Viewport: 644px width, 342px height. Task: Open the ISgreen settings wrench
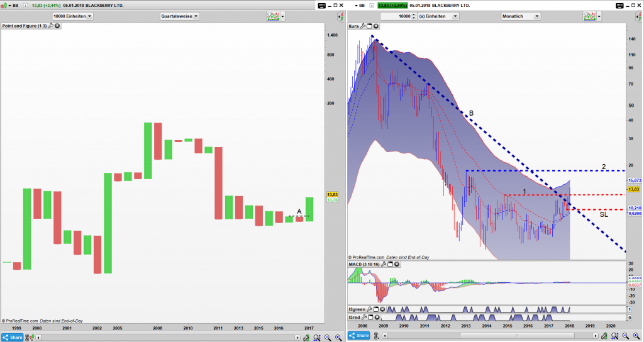369,309
